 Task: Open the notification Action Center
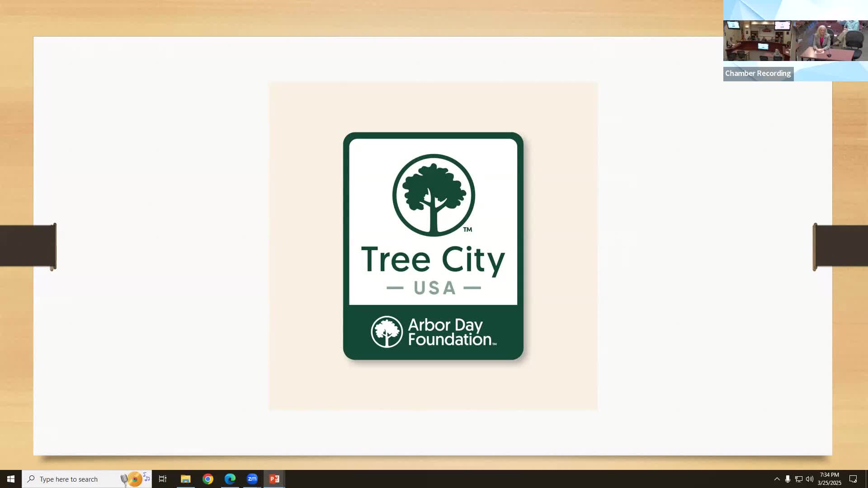pos(853,479)
